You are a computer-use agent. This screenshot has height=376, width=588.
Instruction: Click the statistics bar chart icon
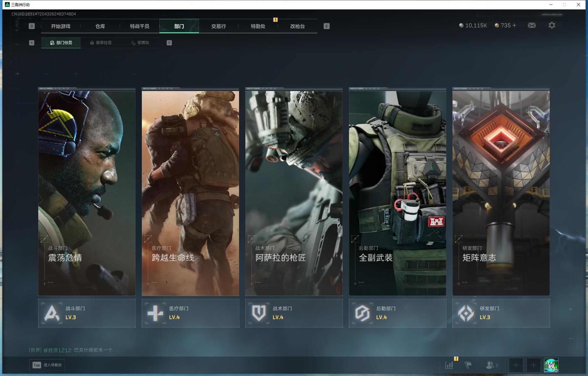pyautogui.click(x=449, y=365)
